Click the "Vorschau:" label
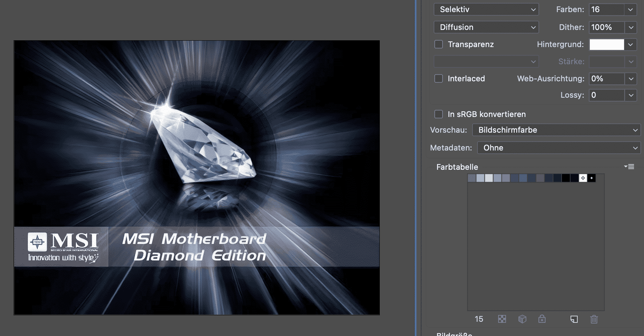 [448, 130]
